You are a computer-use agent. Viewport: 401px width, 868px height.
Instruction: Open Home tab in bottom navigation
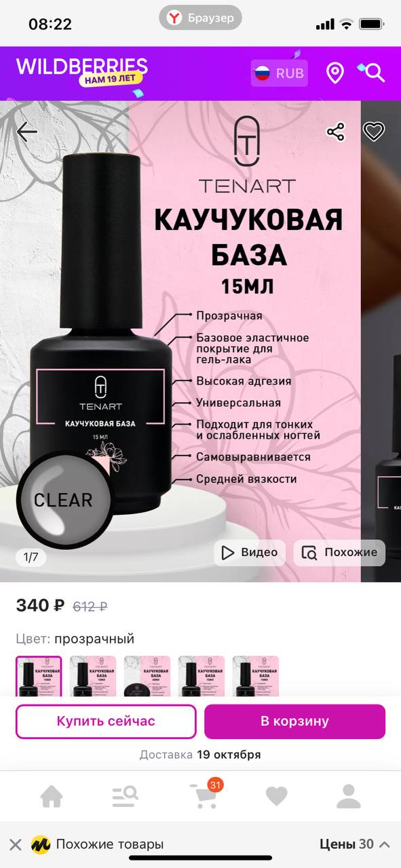tap(52, 796)
